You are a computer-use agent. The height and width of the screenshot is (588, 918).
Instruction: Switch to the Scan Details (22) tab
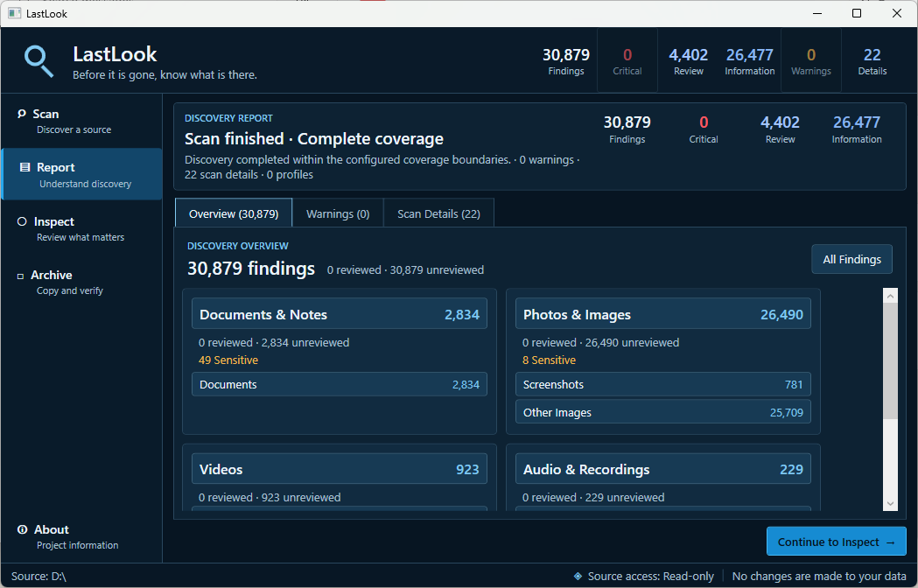pyautogui.click(x=438, y=213)
